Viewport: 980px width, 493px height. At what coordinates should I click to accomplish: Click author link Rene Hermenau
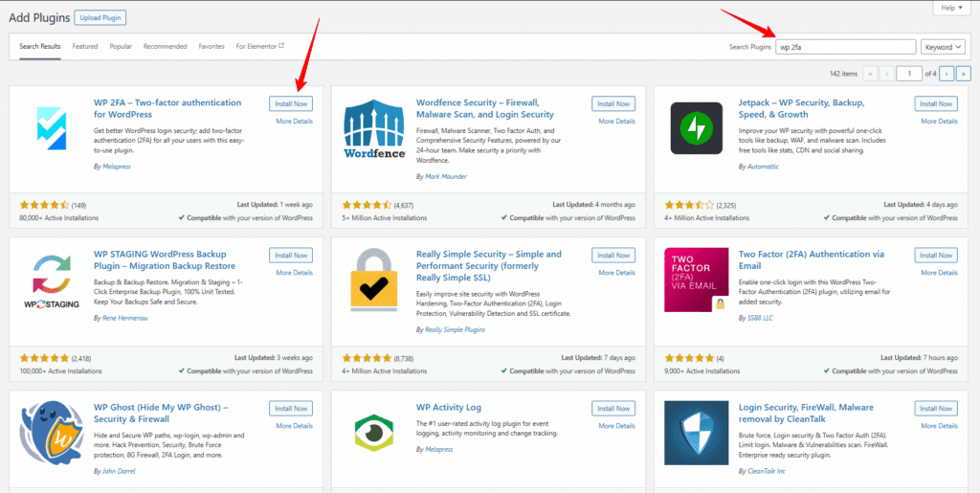click(x=124, y=318)
